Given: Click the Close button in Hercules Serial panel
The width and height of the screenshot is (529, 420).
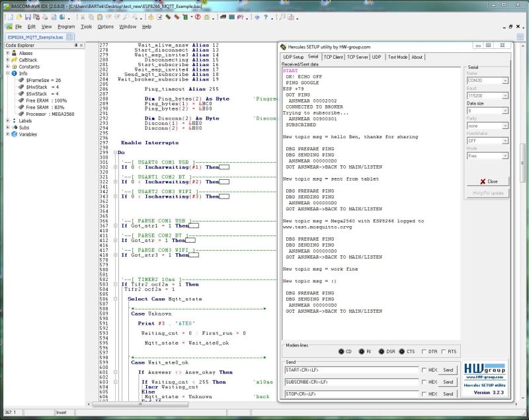Looking at the screenshot, I should [488, 181].
